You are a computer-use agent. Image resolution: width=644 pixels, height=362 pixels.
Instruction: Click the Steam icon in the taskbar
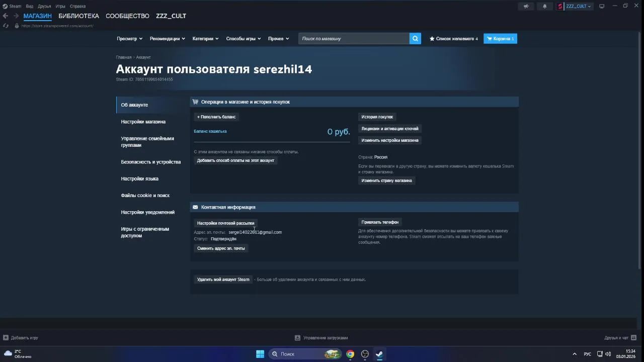pyautogui.click(x=379, y=354)
